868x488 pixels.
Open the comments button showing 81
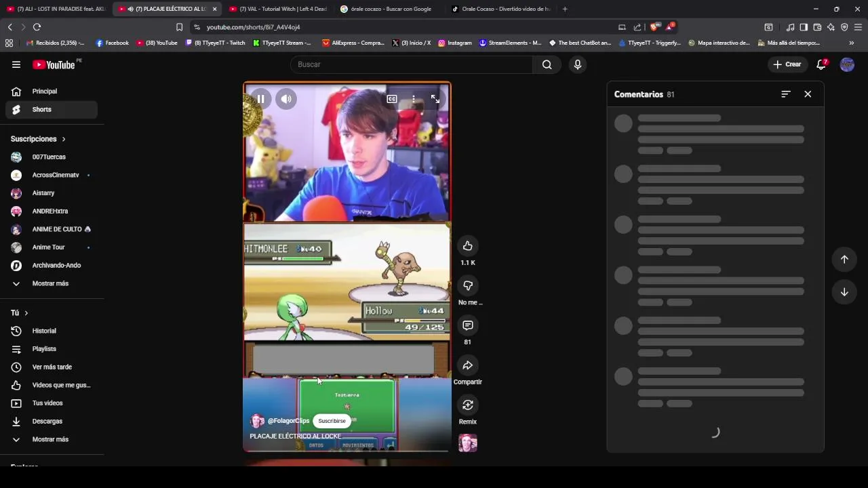click(x=468, y=325)
